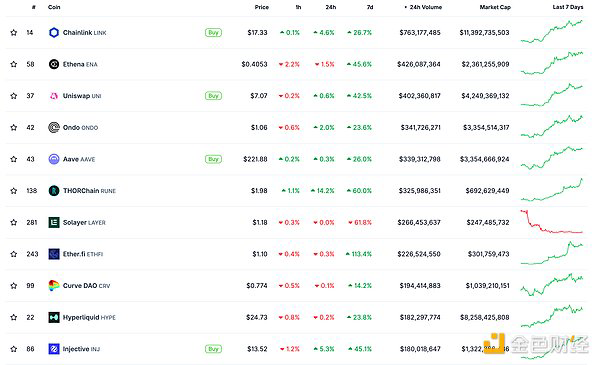This screenshot has height=365, width=600.
Task: Toggle favorite star for Chainlink
Action: tap(14, 33)
